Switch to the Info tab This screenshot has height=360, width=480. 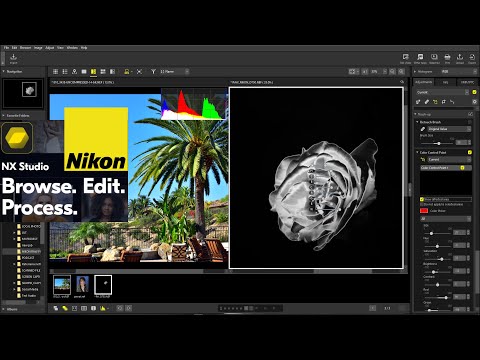coord(445,82)
